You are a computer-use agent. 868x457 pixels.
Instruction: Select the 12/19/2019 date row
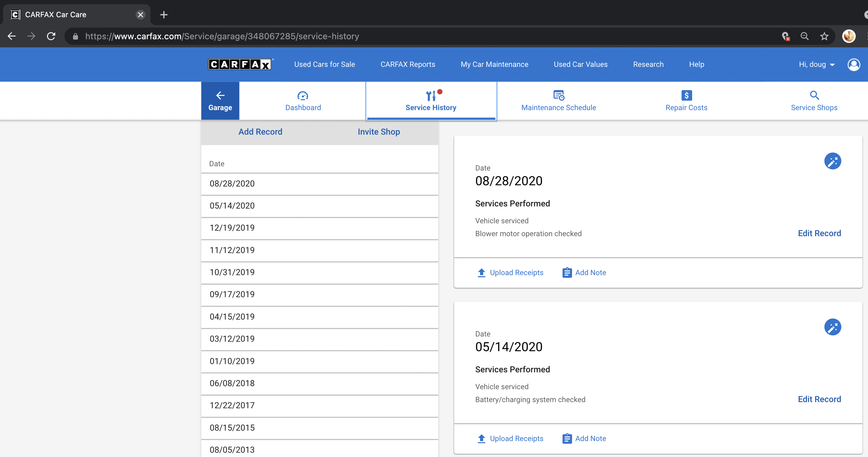coord(320,228)
